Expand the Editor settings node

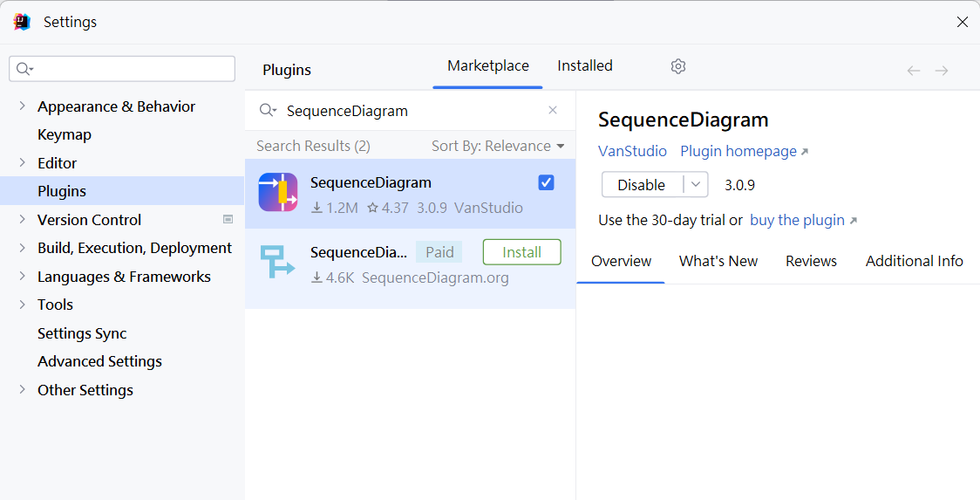point(23,162)
